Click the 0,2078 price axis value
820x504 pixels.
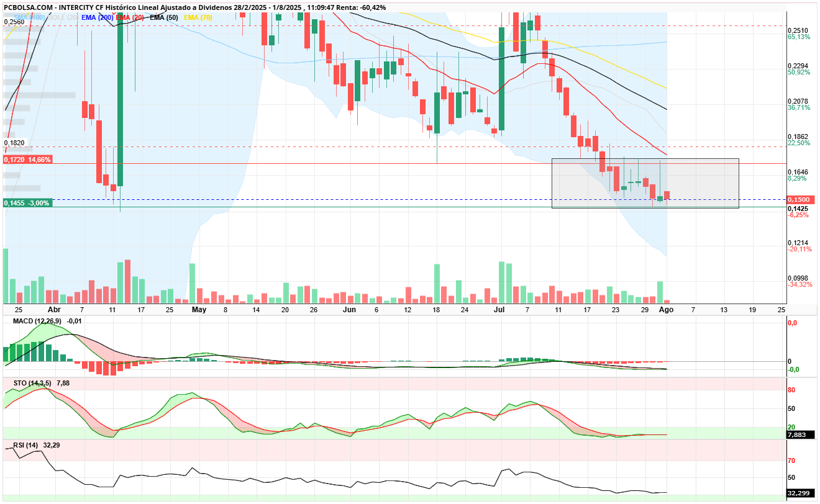click(798, 101)
